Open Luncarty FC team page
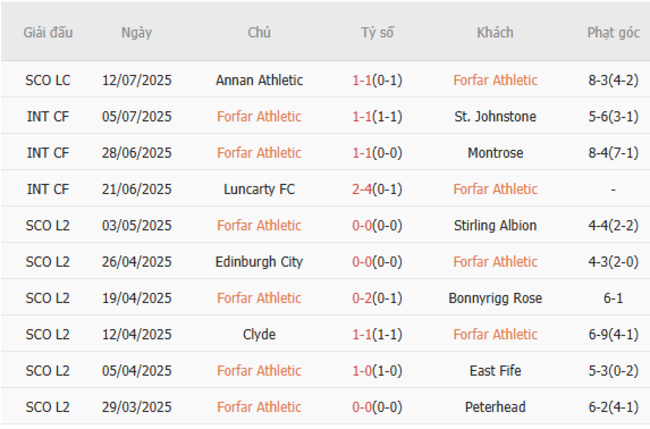 point(259,189)
